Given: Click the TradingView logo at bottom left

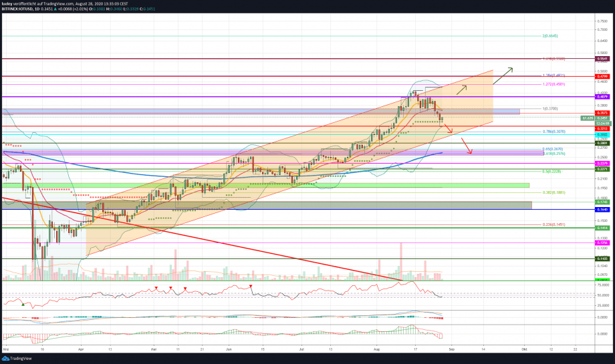Looking at the screenshot, I should point(17,358).
